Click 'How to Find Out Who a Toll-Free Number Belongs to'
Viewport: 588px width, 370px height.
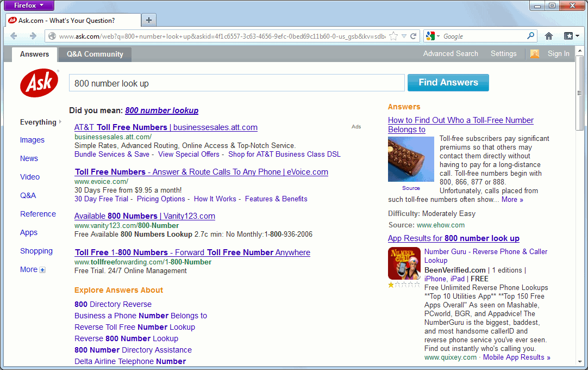(460, 125)
